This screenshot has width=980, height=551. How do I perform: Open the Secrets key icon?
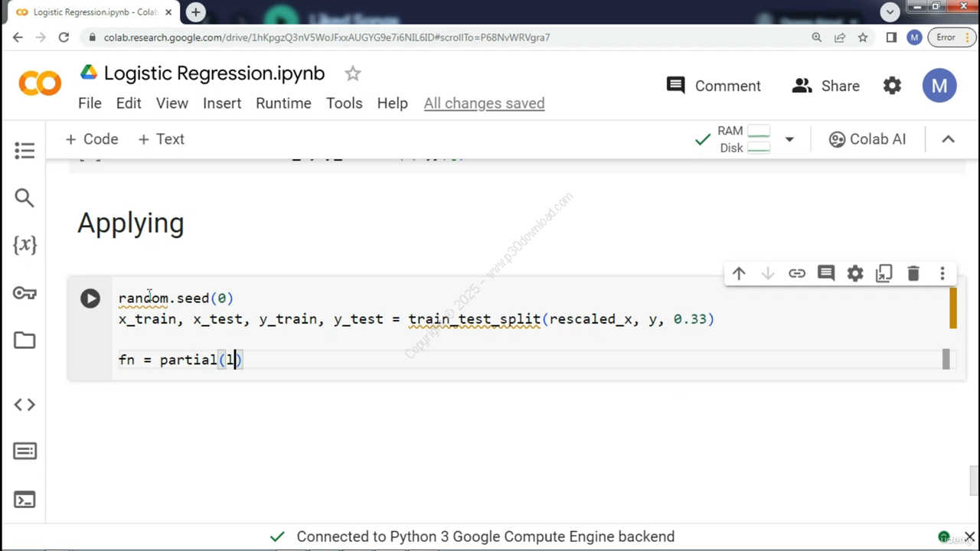[x=24, y=292]
